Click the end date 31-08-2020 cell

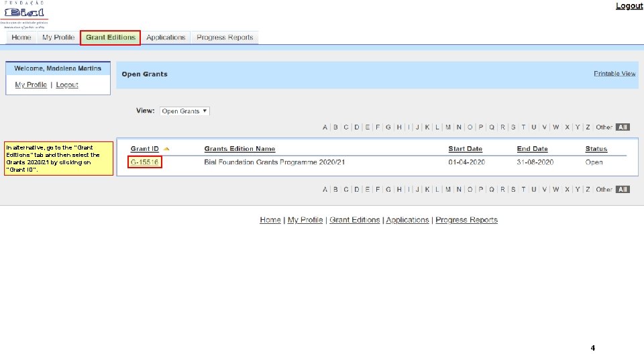pyautogui.click(x=535, y=162)
